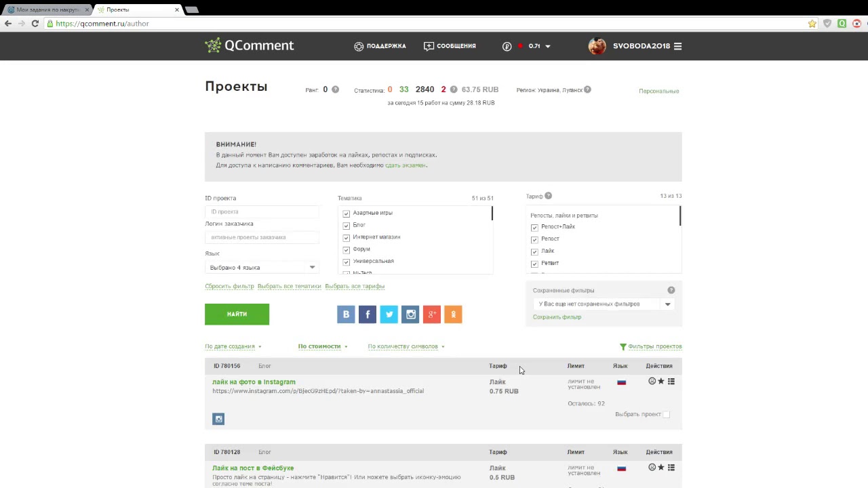Click Выбрать все тематики link

289,286
